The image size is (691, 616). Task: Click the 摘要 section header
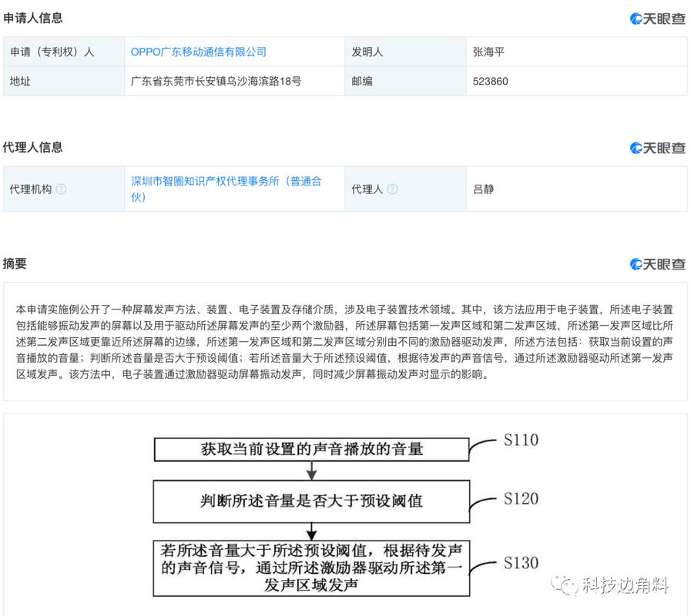coord(17,264)
